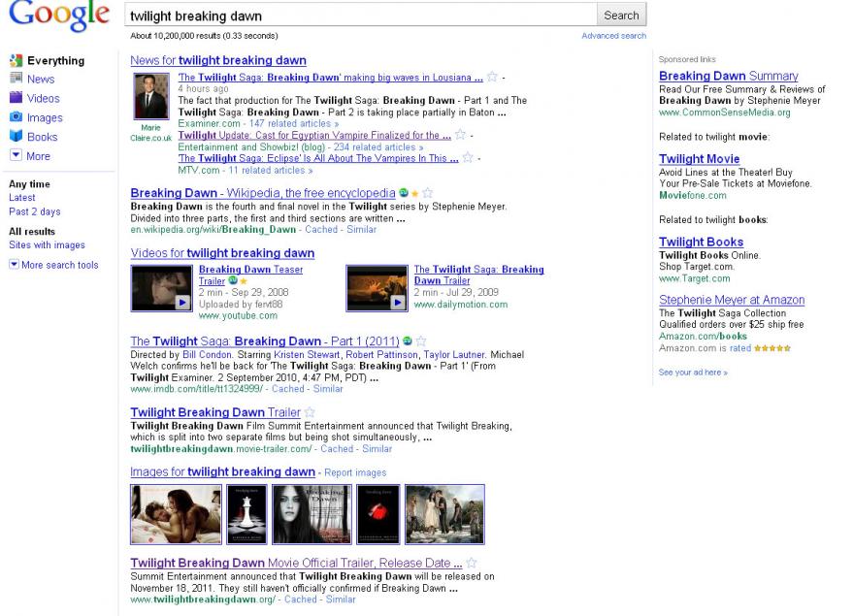Screen dimensions: 853x616
Task: Click globe icon beside IMDb Part 1 result
Action: tap(408, 340)
